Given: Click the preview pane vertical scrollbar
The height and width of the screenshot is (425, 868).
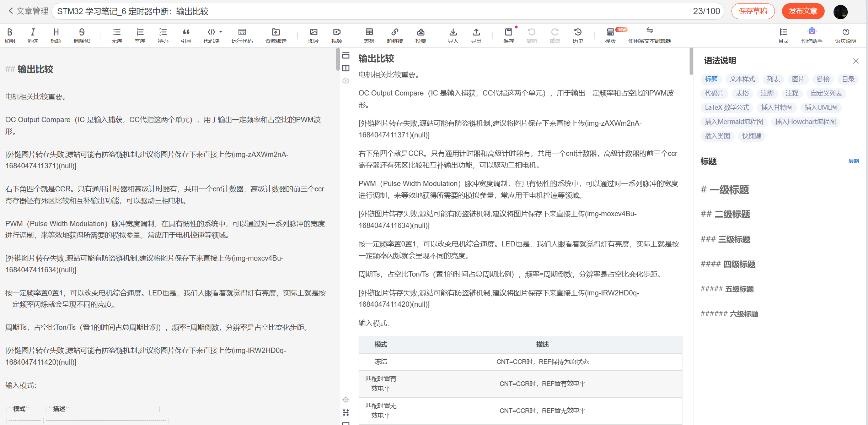Looking at the screenshot, I should (691, 61).
